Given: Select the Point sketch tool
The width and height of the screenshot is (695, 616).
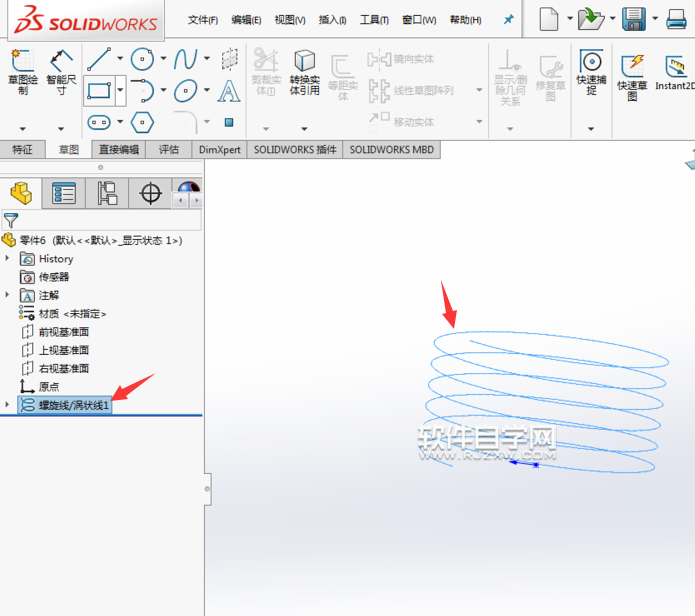Looking at the screenshot, I should click(x=229, y=122).
